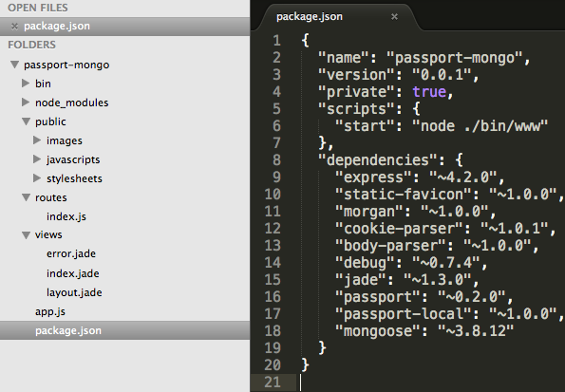Click the "0.0.1" version value
The width and height of the screenshot is (565, 392).
click(x=442, y=75)
